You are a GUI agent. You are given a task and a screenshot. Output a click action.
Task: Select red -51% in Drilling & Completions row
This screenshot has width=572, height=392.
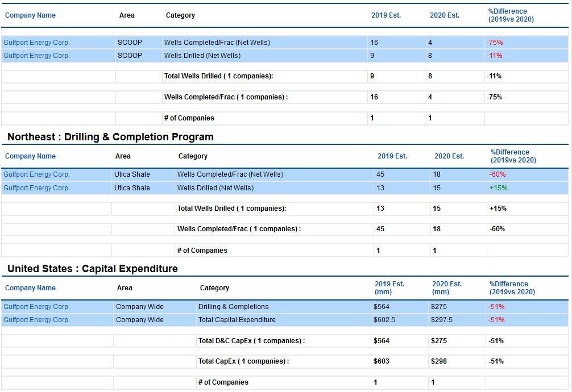coord(496,307)
